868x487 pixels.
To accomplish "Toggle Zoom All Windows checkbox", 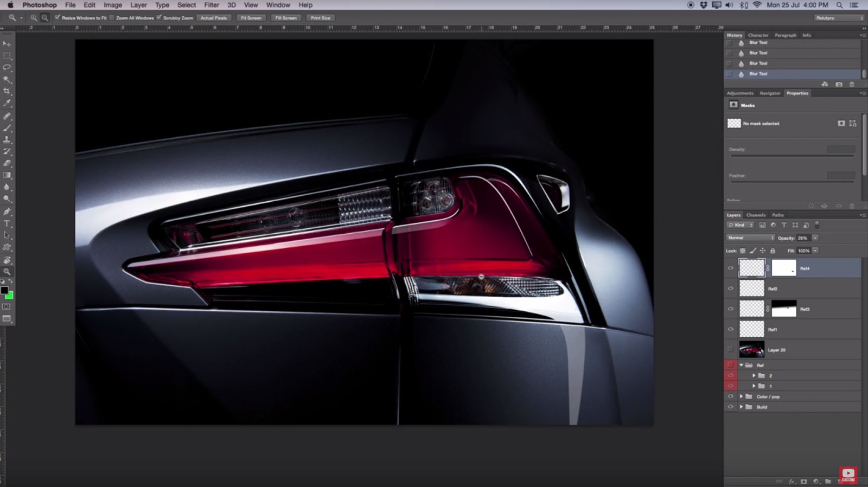I will click(112, 18).
